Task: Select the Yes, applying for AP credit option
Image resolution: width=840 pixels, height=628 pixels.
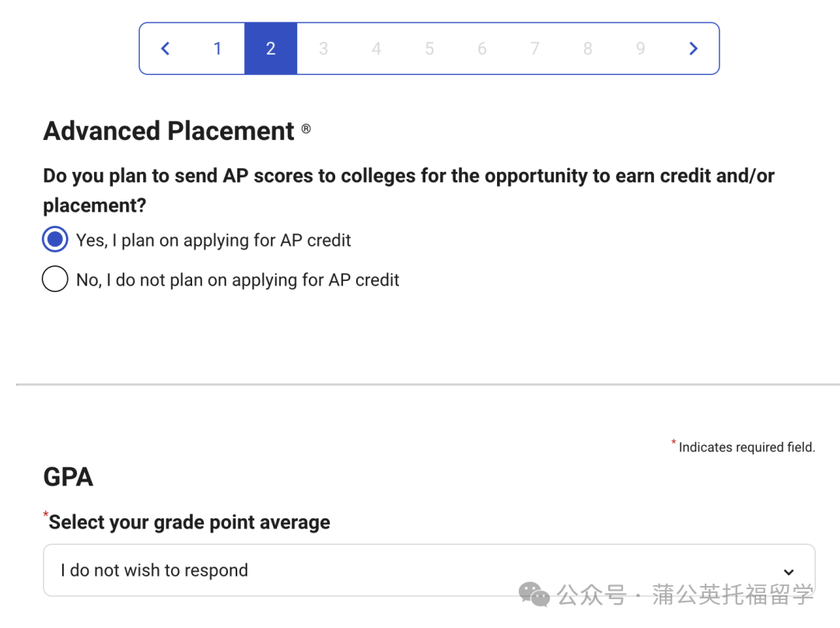Action: coord(55,240)
